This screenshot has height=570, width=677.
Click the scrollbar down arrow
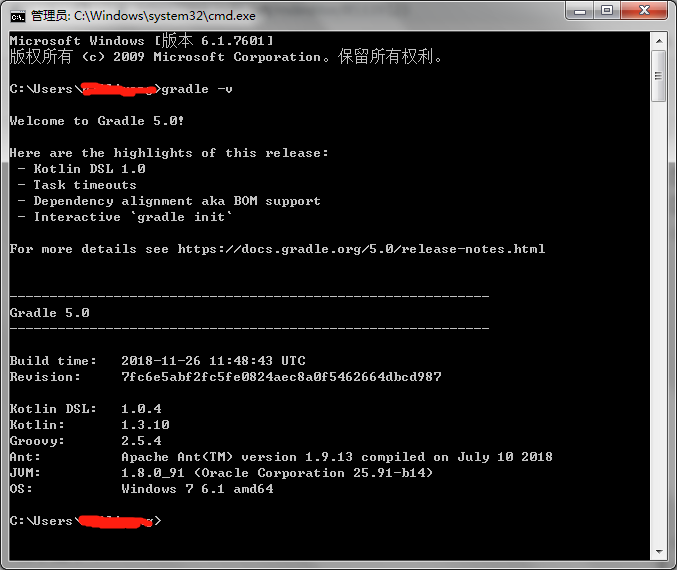click(x=659, y=551)
